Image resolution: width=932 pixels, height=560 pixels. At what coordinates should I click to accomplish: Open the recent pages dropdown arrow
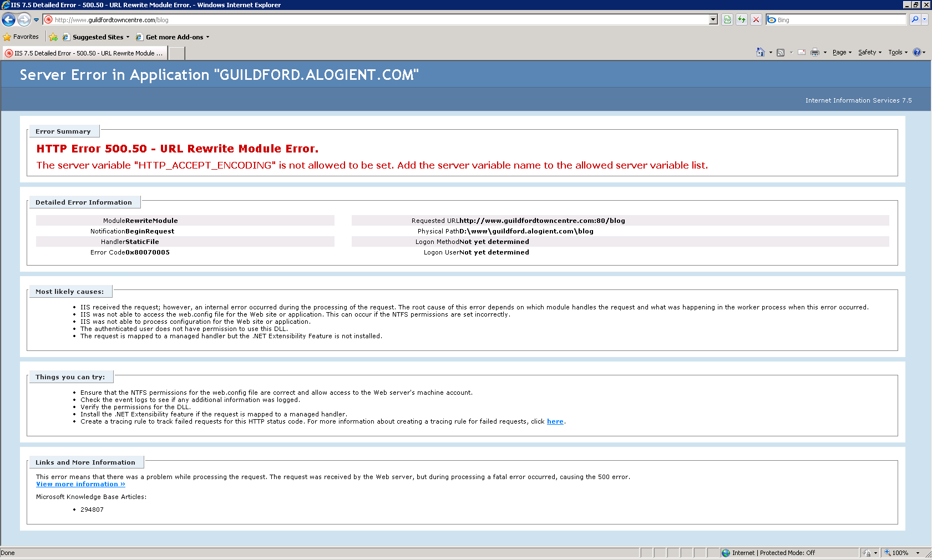coord(36,20)
